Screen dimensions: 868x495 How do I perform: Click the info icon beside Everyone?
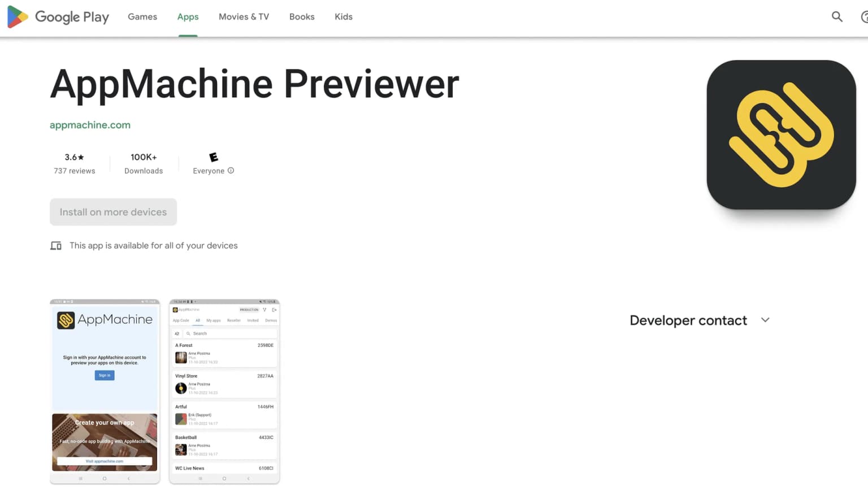coord(231,170)
